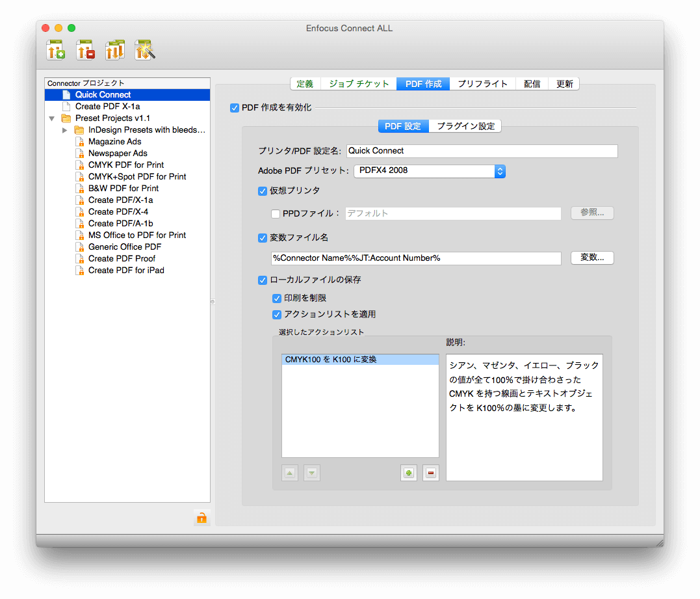Select the Create PDF/A-1b preset
This screenshot has height=599, width=700.
pos(120,223)
